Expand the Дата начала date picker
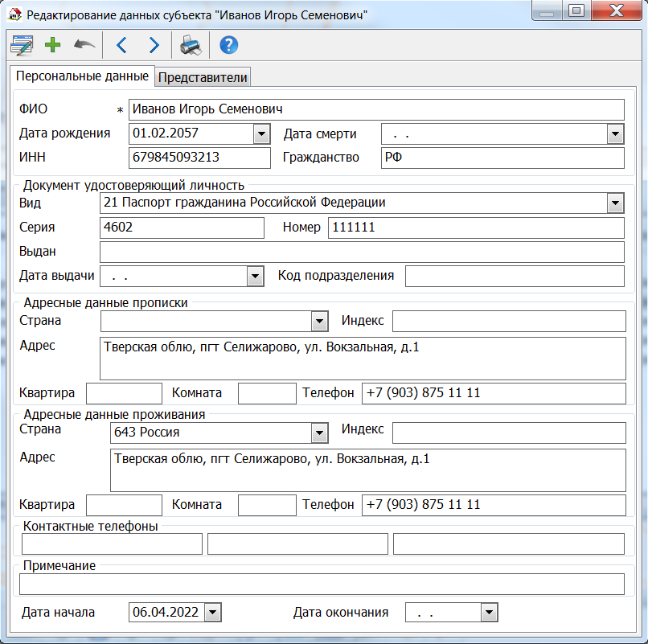648x644 pixels. click(212, 613)
